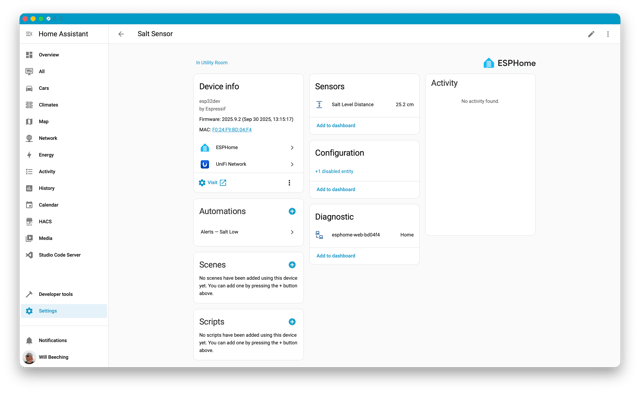The width and height of the screenshot is (640, 393).
Task: Open the Network icon in sidebar
Action: tap(29, 138)
